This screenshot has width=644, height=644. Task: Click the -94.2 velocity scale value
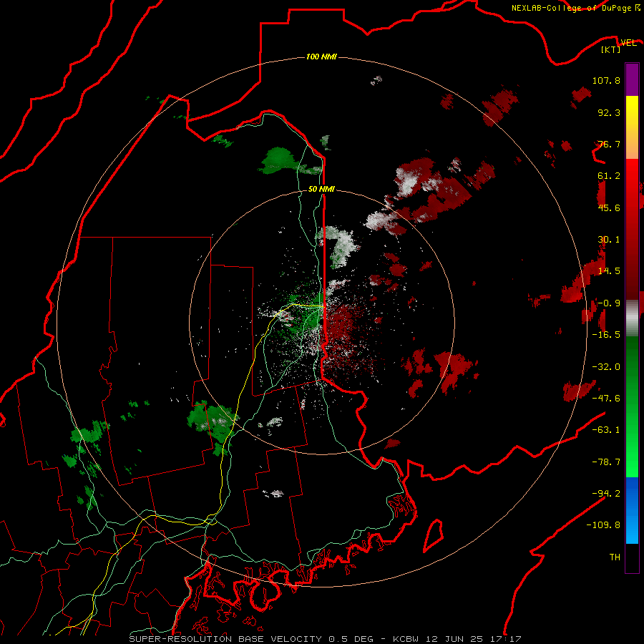coord(606,494)
